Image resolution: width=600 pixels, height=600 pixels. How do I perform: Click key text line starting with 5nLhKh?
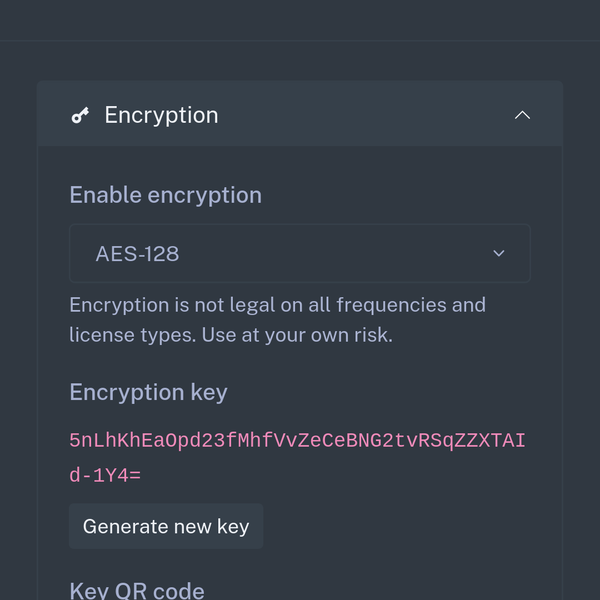[297, 441]
